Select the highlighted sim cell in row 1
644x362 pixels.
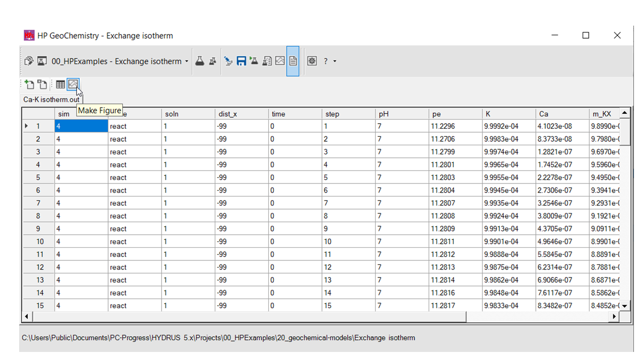pos(81,126)
